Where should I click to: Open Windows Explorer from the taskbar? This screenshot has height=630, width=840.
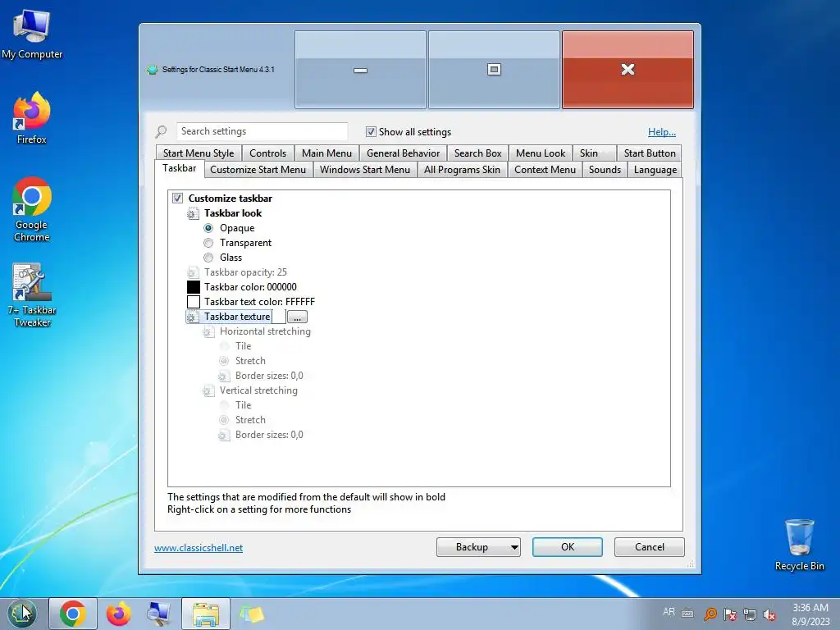point(206,614)
